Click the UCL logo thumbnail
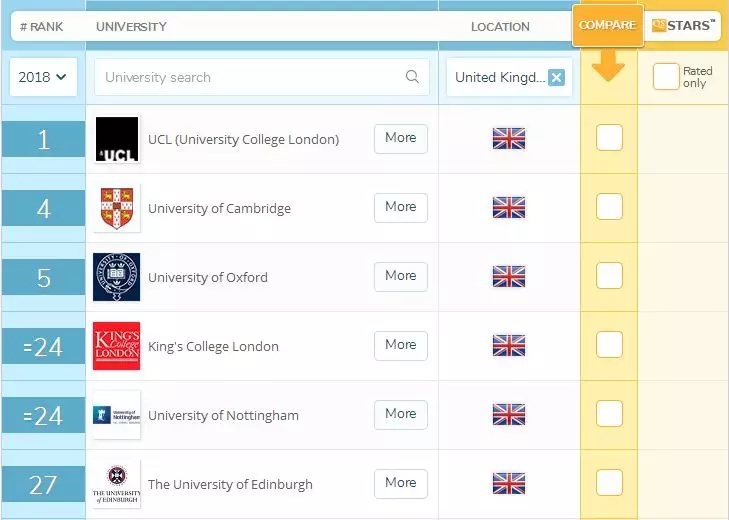 (x=117, y=139)
